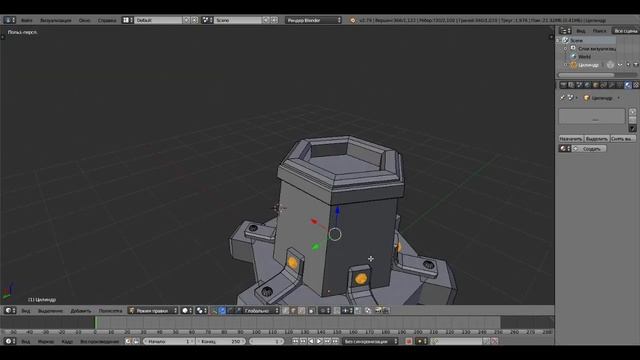Viewport: 640px width, 360px height.
Task: Open the Окно menu
Action: click(85, 20)
